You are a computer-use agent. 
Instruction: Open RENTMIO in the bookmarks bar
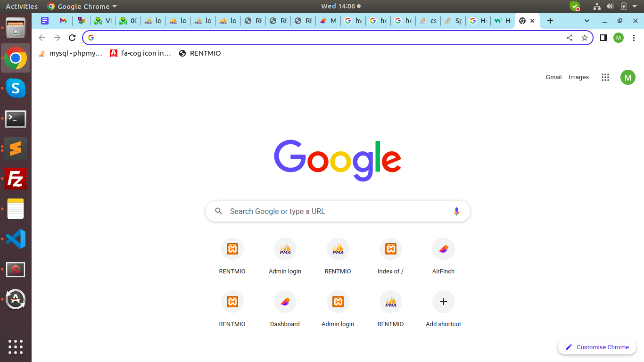tap(200, 53)
